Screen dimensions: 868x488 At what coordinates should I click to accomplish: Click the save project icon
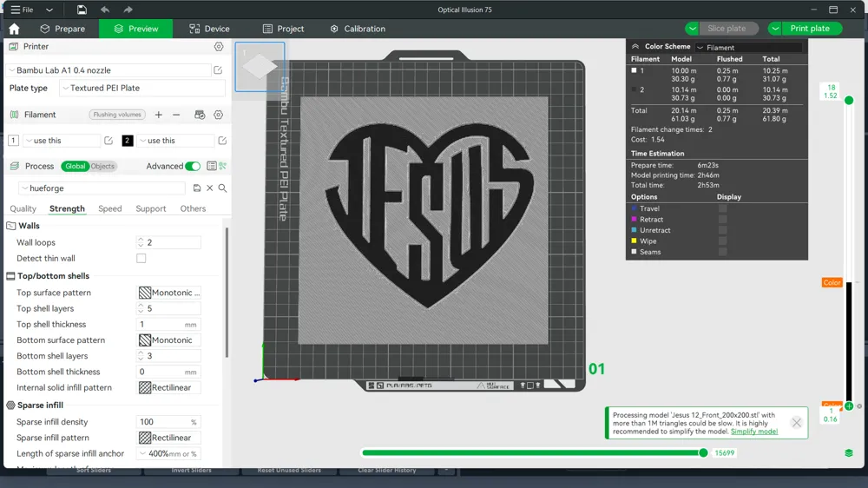82,10
